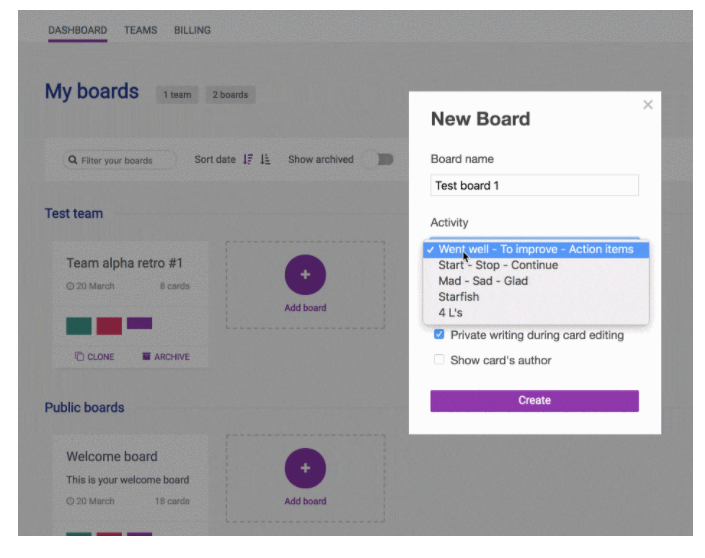The image size is (705, 558).
Task: Click the Add board plus icon under Test team
Action: pos(305,275)
